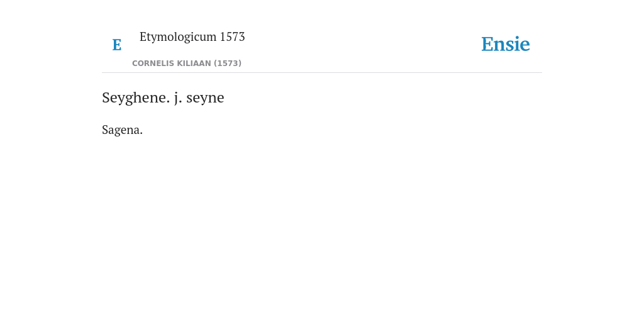Viewport: 644px width, 322px height.
Task: Open the Ensie logo homepage link
Action: [x=506, y=44]
